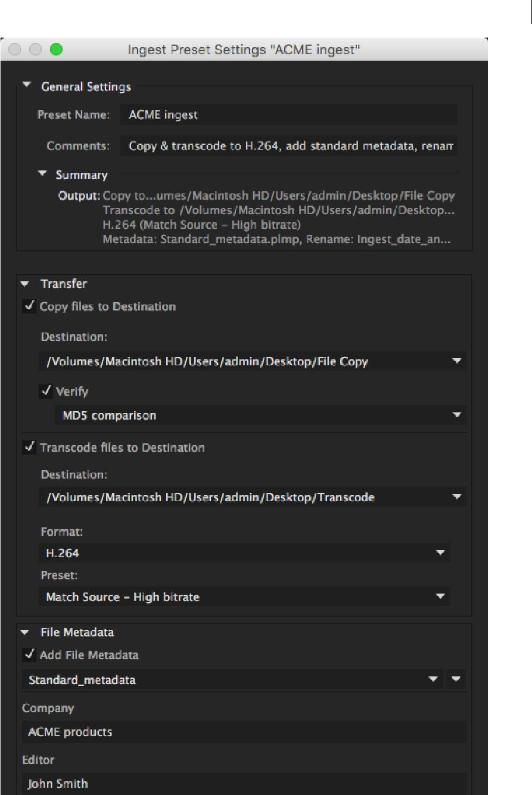The image size is (532, 795).
Task: Click the green zoom window button
Action: [x=56, y=49]
